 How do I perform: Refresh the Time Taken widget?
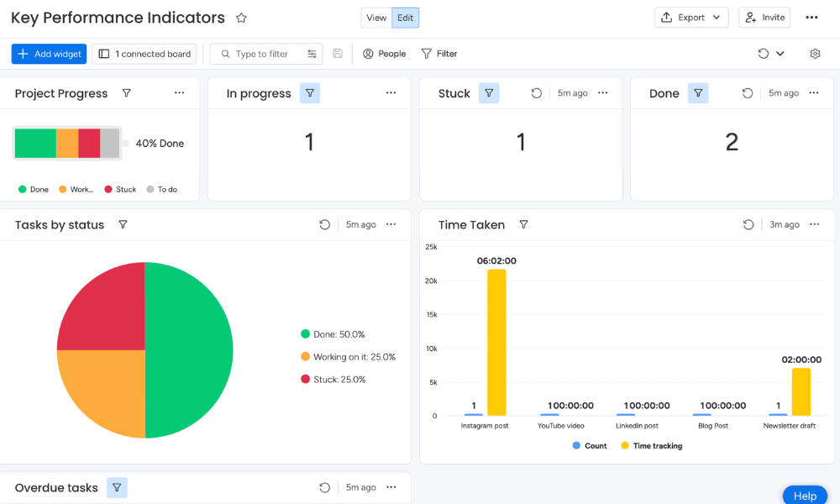point(748,225)
